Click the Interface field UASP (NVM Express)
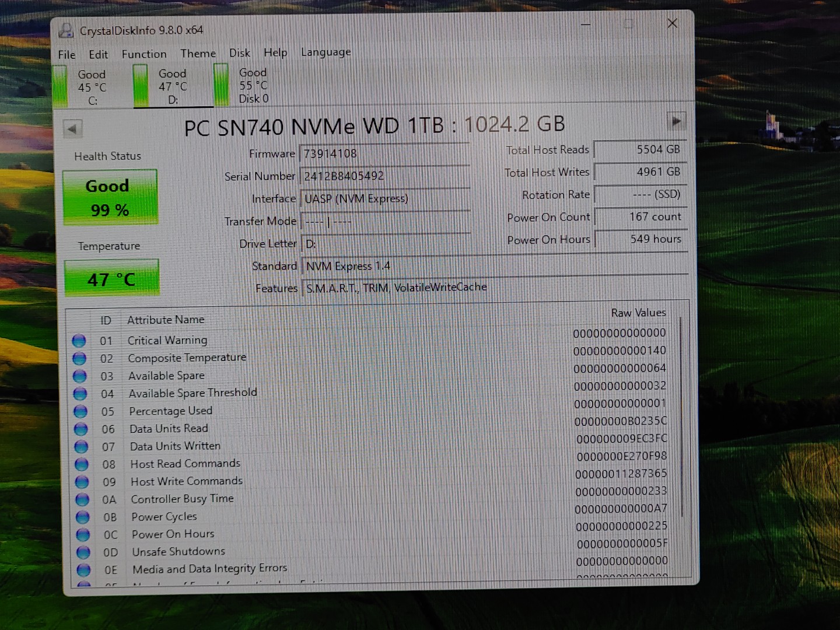 click(x=385, y=198)
